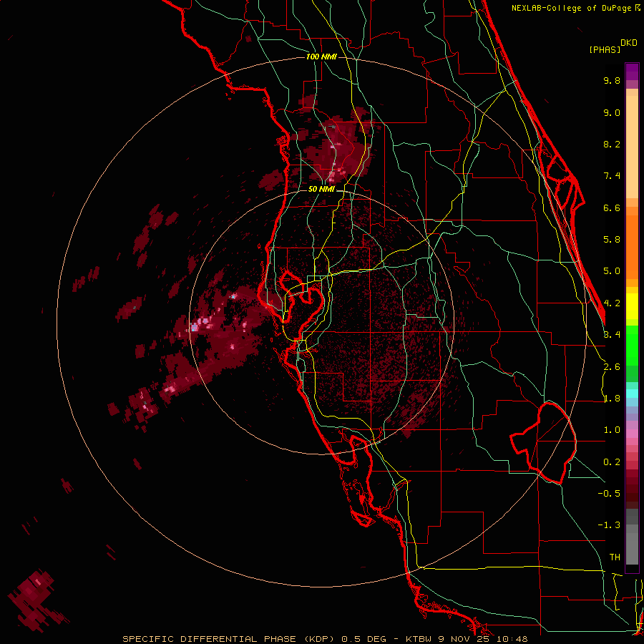644x644 pixels.
Task: Click the 5.0 scale value
Action: (x=612, y=271)
